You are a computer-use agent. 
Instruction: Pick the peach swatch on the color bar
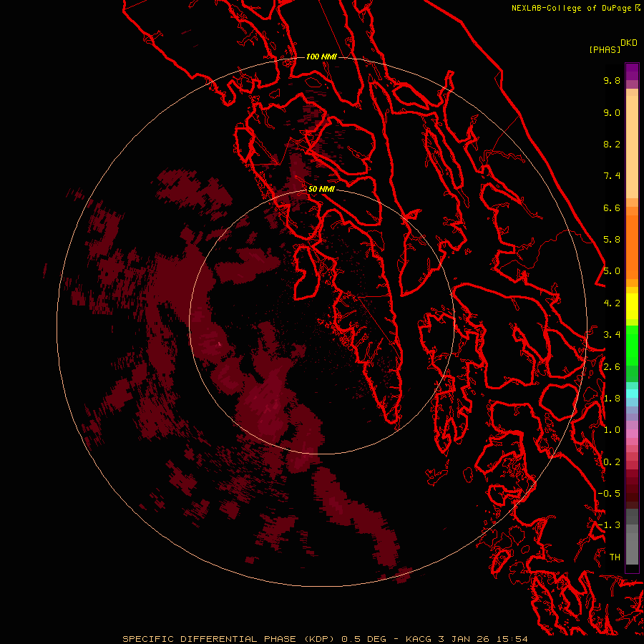coord(632,148)
